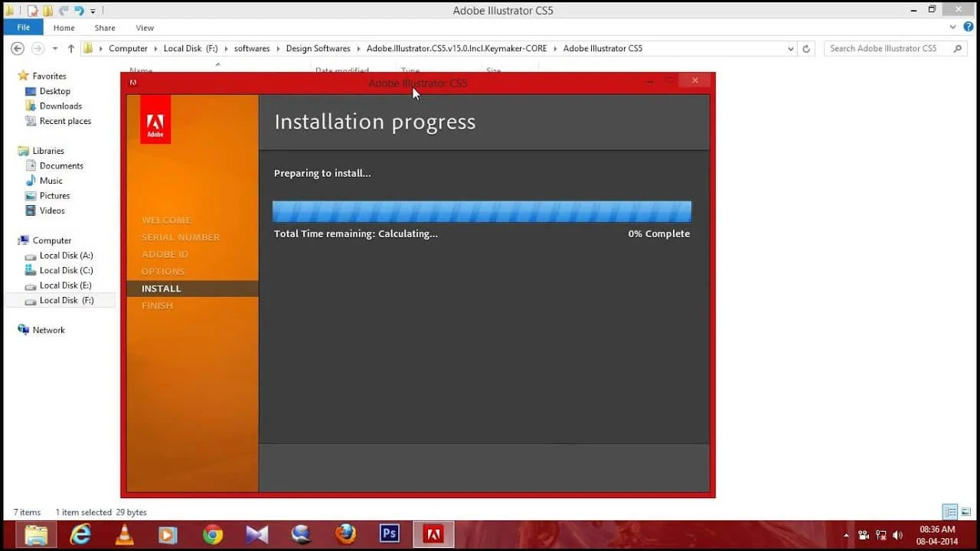Click the installer blue progress bar
The height and width of the screenshot is (551, 980).
(x=482, y=211)
